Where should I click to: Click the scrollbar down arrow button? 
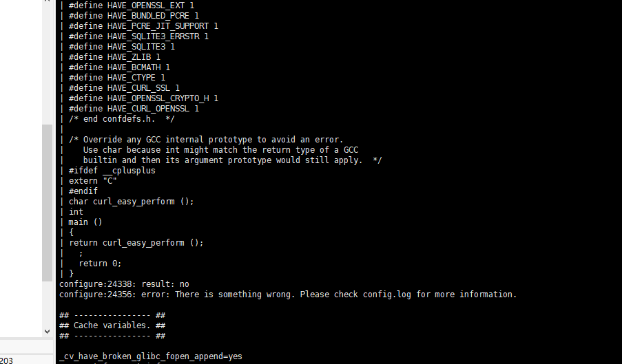[48, 331]
